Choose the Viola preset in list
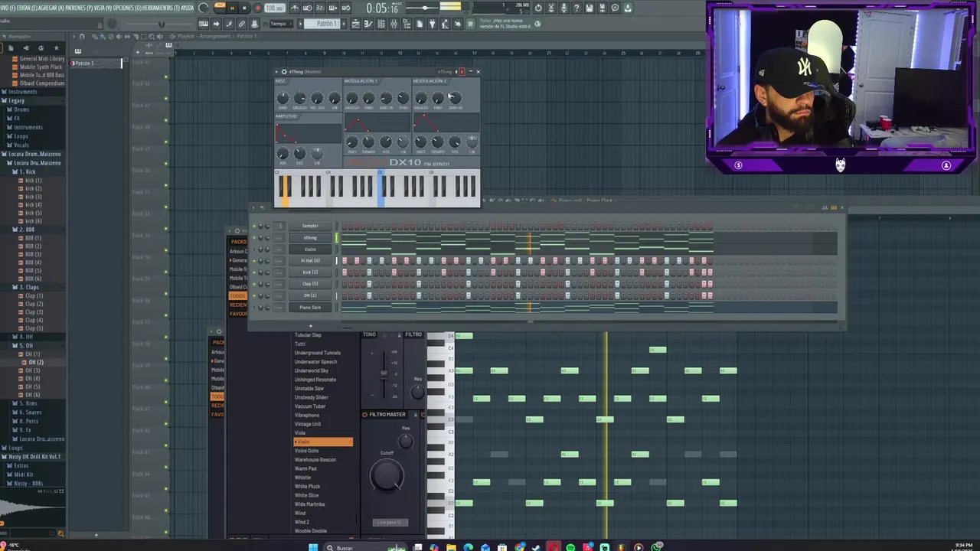Screen dimensions: 980x551 (300, 433)
